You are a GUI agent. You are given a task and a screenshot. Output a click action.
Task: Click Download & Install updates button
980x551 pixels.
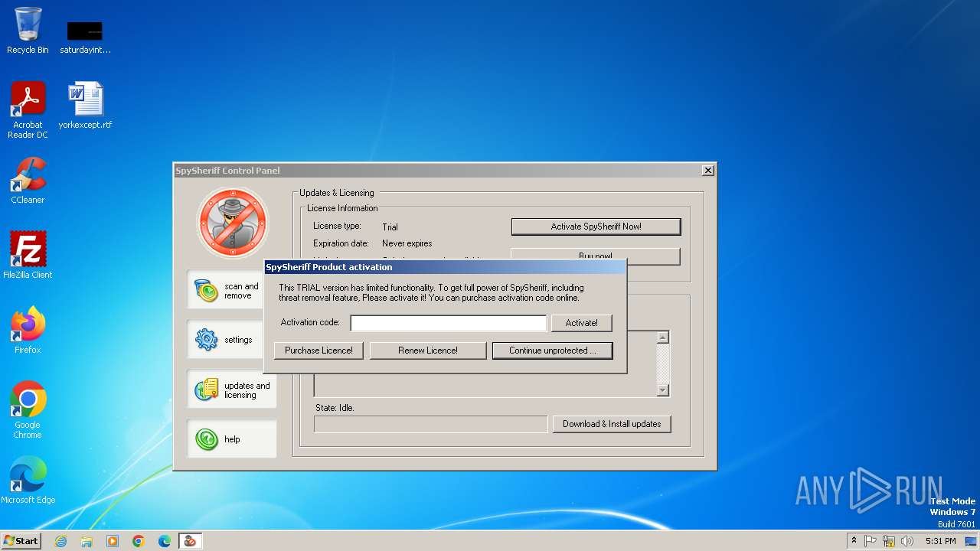(x=612, y=424)
